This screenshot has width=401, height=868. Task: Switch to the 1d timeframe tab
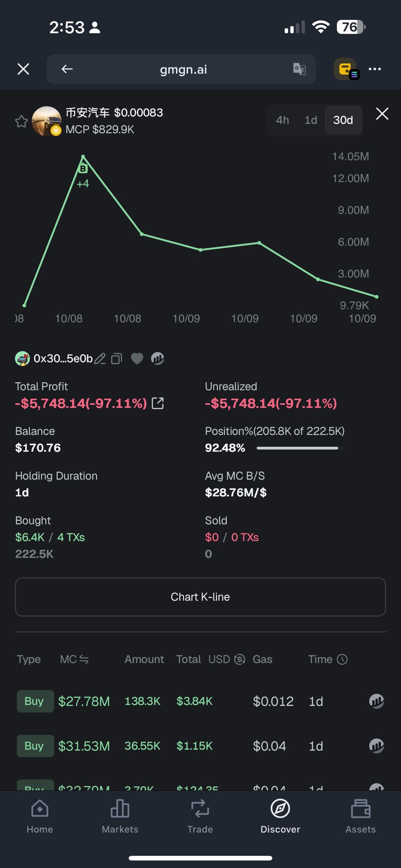pos(311,120)
